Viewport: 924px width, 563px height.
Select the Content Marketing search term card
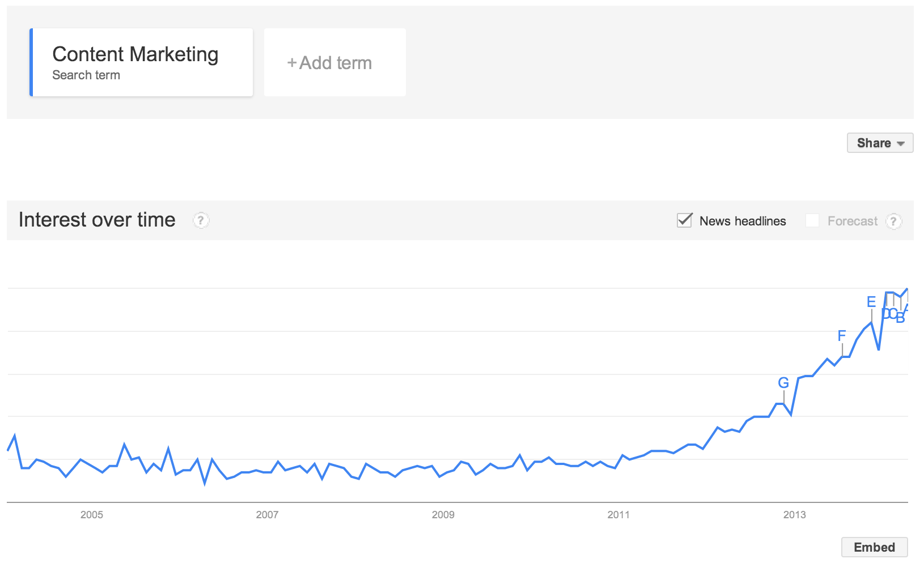click(x=141, y=62)
